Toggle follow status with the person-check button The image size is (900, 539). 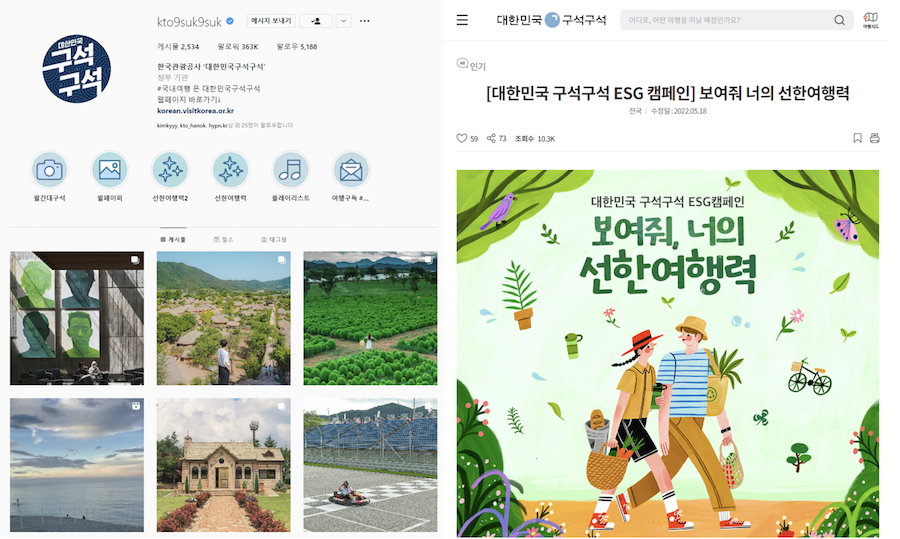click(316, 21)
